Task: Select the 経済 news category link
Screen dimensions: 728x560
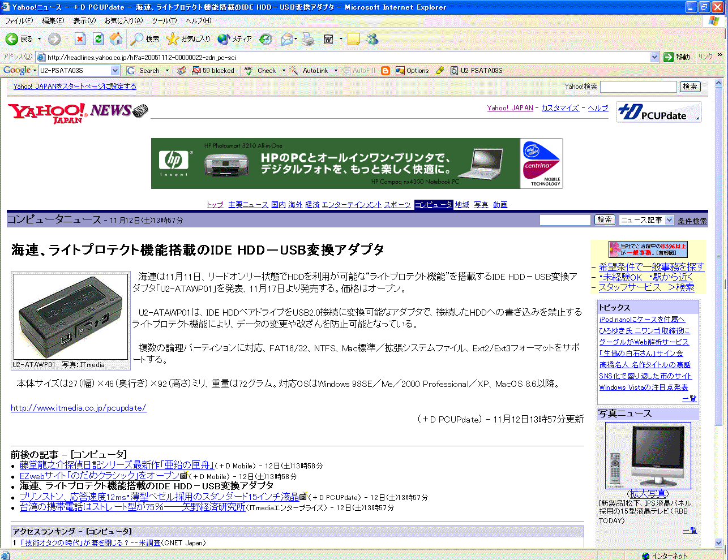Action: pyautogui.click(x=312, y=205)
